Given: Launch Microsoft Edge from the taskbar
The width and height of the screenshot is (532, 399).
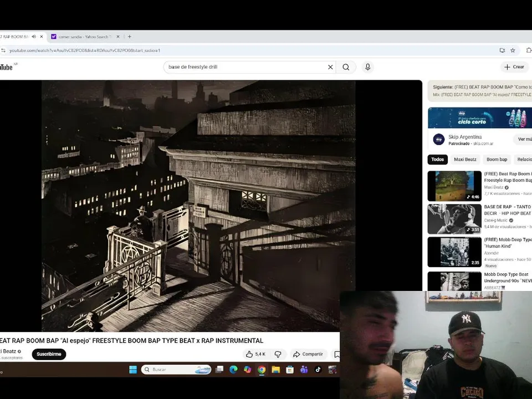Looking at the screenshot, I should (233, 370).
